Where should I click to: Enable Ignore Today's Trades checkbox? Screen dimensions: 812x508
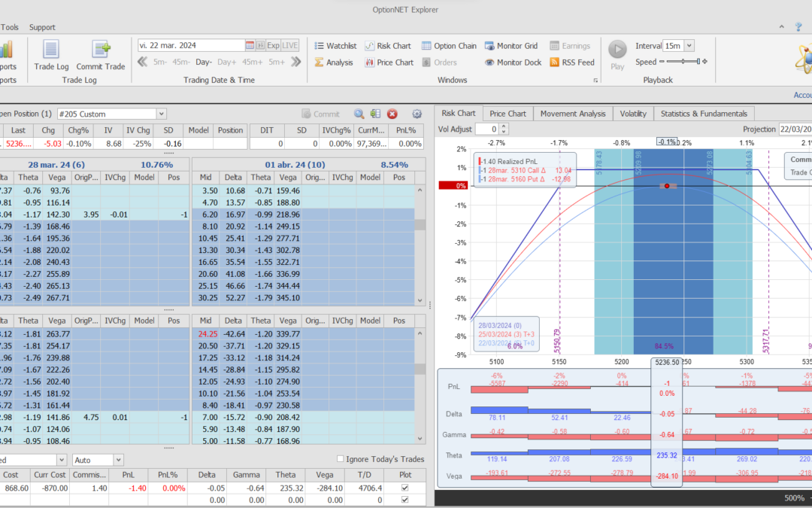(341, 459)
